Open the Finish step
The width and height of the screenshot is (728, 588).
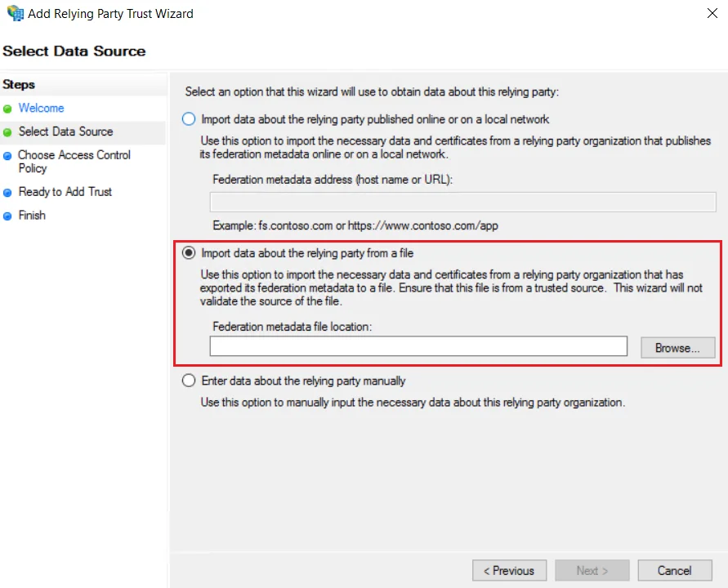coord(33,215)
